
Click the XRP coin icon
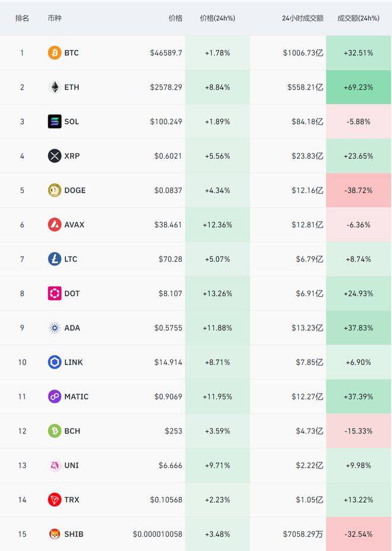coord(55,156)
